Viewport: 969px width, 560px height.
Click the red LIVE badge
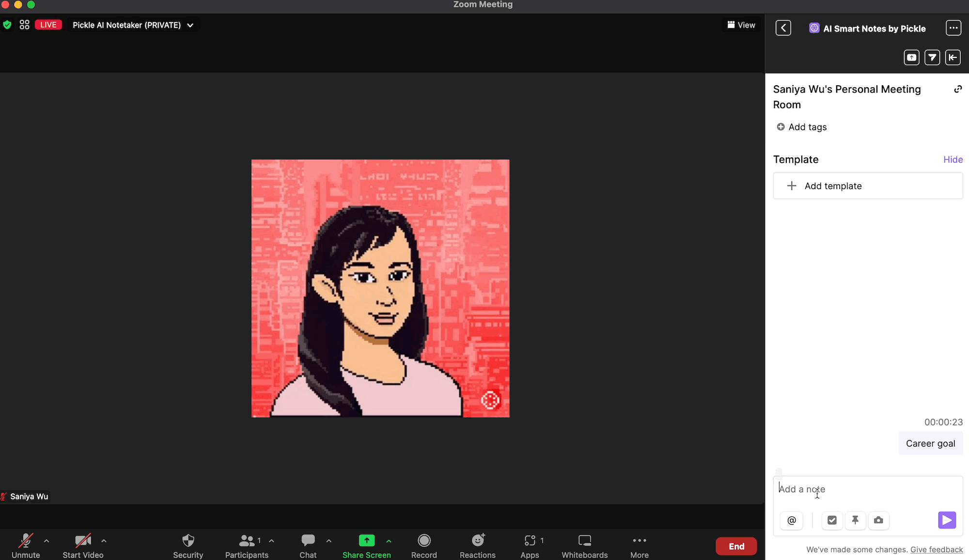[x=48, y=25]
